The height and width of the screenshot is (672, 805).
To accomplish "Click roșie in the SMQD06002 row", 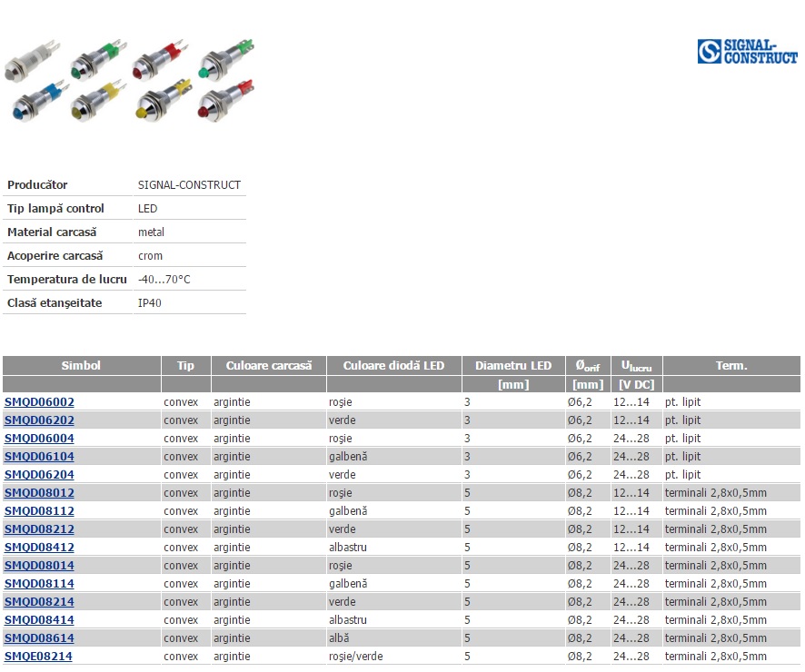I will point(341,402).
